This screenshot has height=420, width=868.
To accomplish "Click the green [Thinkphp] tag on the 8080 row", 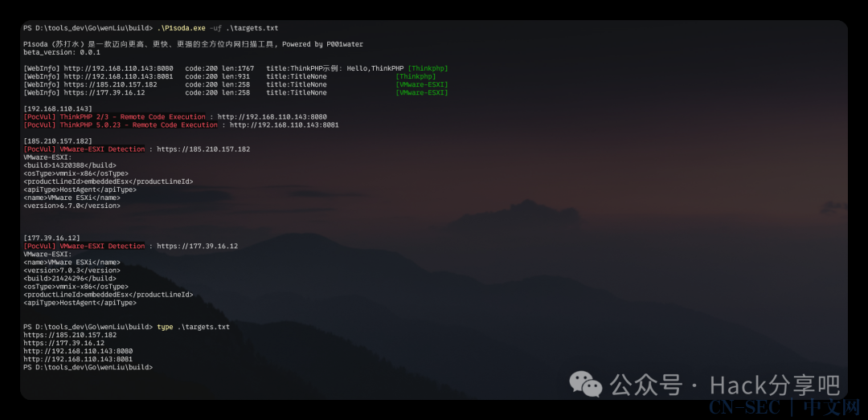I will point(428,68).
